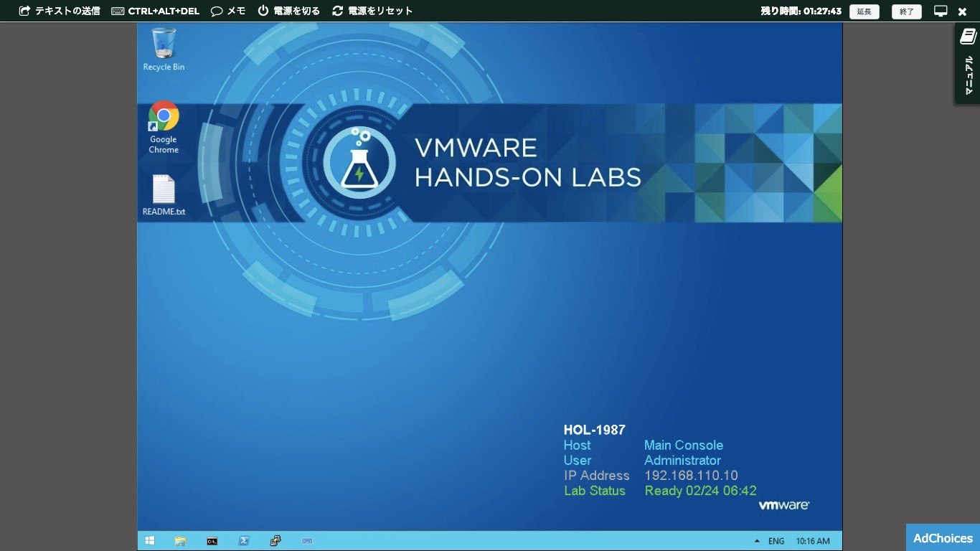Click the HOL-1987 lab label
980x551 pixels.
point(595,430)
